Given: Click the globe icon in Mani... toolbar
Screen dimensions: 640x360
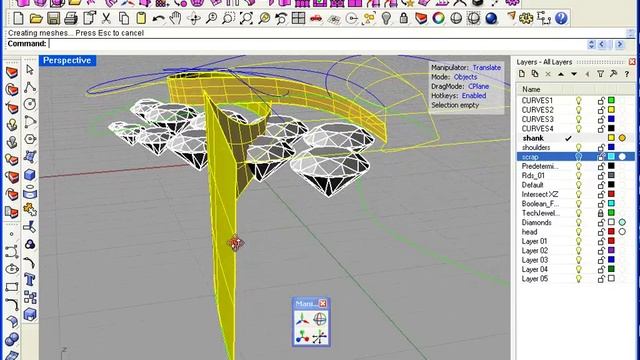Looking at the screenshot, I should click(x=320, y=319).
